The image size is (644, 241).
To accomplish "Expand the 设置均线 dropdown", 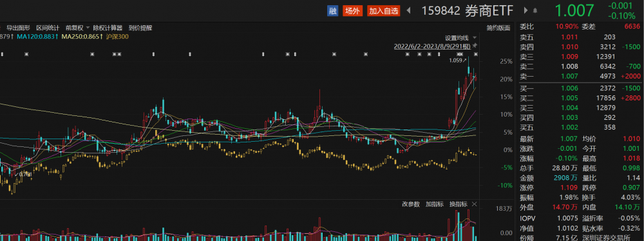I will pyautogui.click(x=461, y=37).
